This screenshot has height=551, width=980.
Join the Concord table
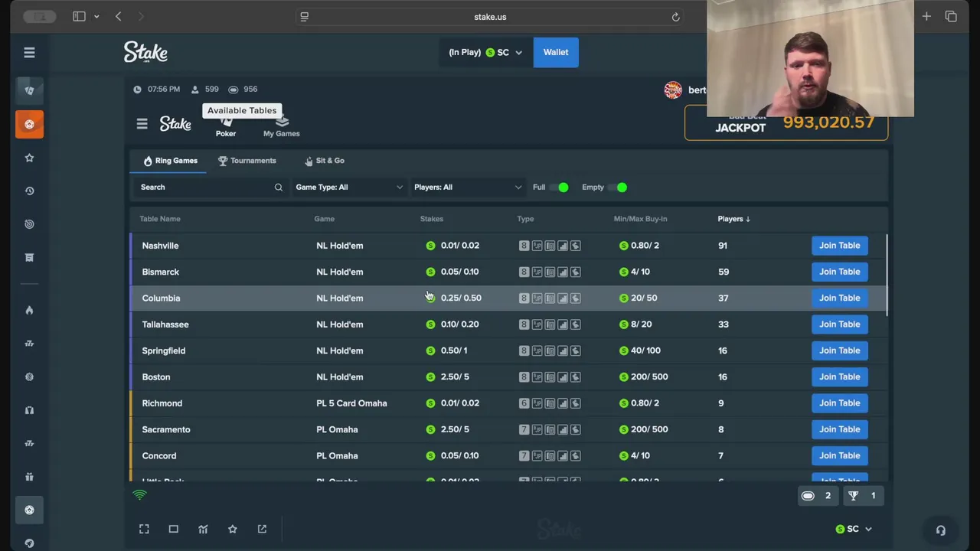(839, 455)
